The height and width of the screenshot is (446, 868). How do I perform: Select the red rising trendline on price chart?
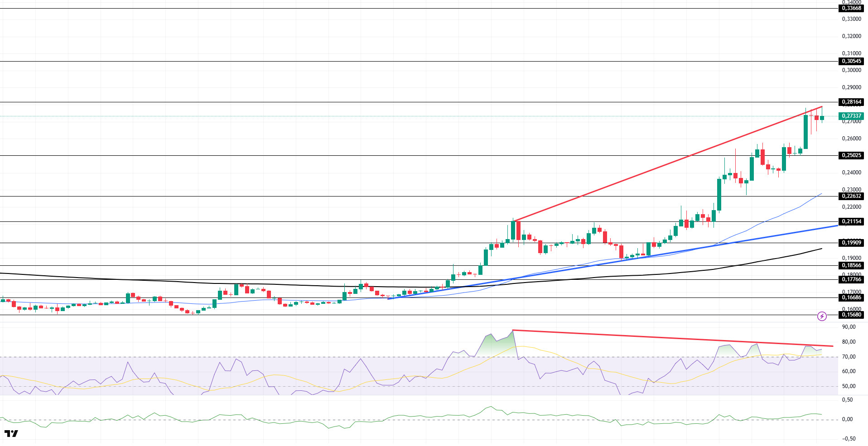point(668,164)
